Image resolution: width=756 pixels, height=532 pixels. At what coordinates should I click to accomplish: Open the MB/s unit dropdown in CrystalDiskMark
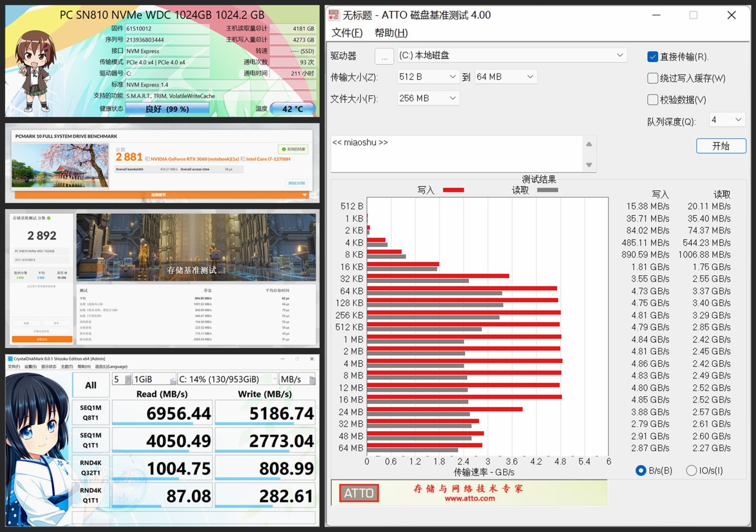(311, 379)
